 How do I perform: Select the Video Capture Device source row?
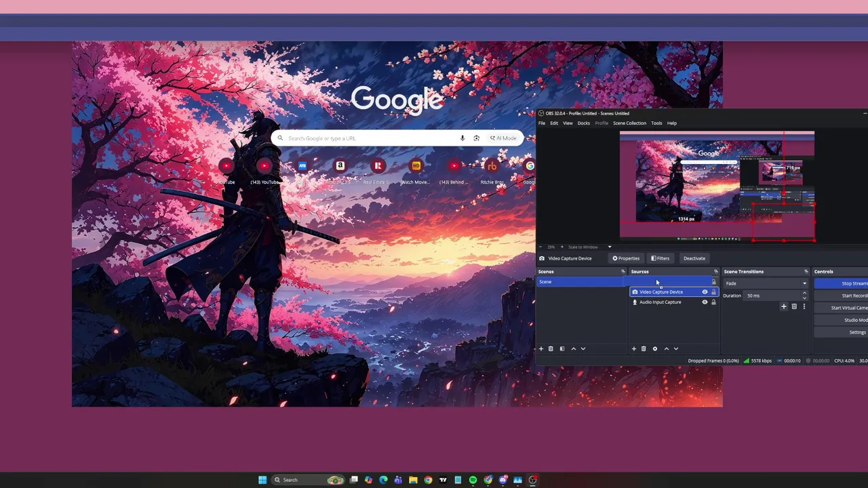tap(674, 292)
